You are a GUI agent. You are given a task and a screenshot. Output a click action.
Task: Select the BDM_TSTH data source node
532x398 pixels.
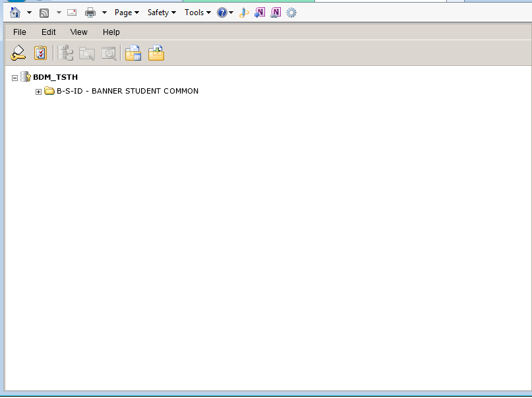pos(55,77)
